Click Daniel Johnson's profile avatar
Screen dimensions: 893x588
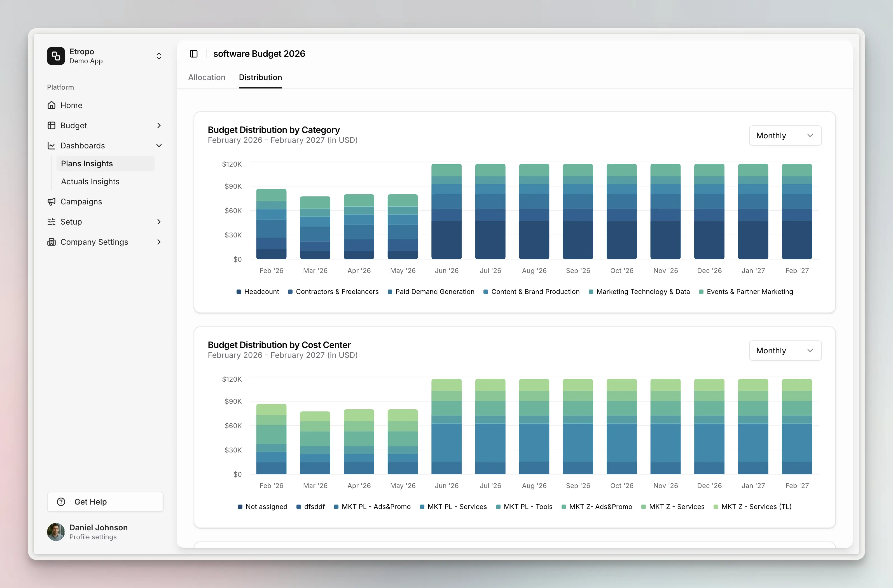56,532
